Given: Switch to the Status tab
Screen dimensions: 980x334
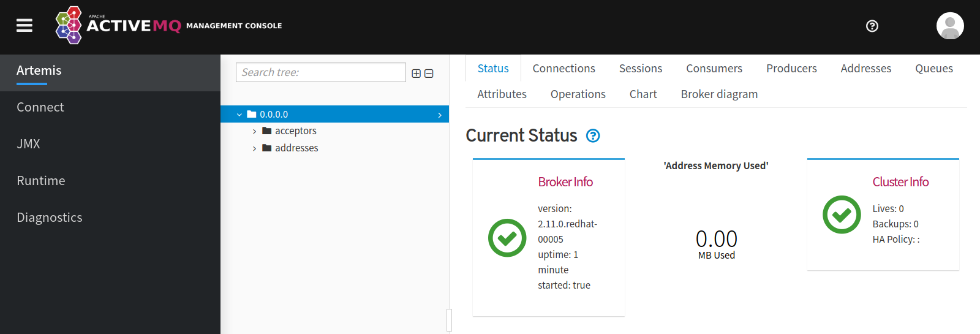Looking at the screenshot, I should (493, 69).
